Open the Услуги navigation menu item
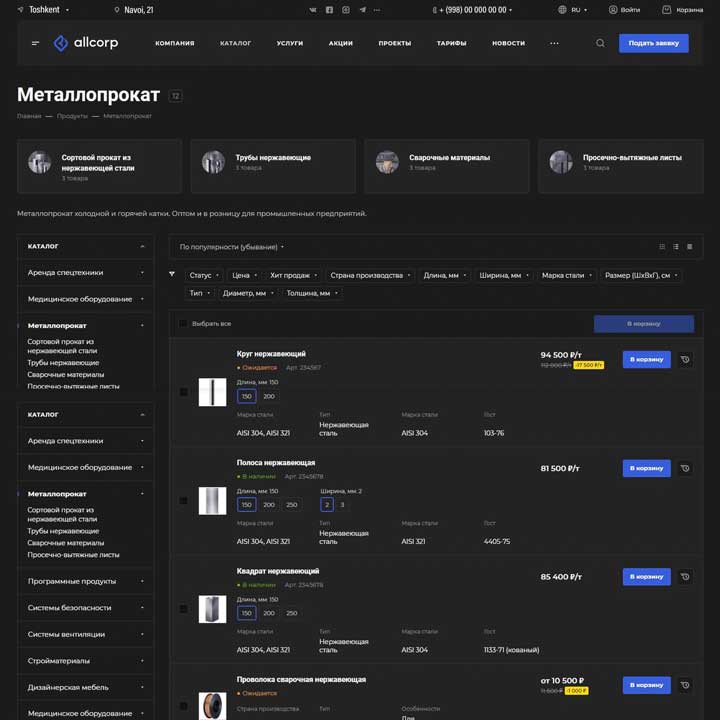The image size is (720, 720). point(290,43)
